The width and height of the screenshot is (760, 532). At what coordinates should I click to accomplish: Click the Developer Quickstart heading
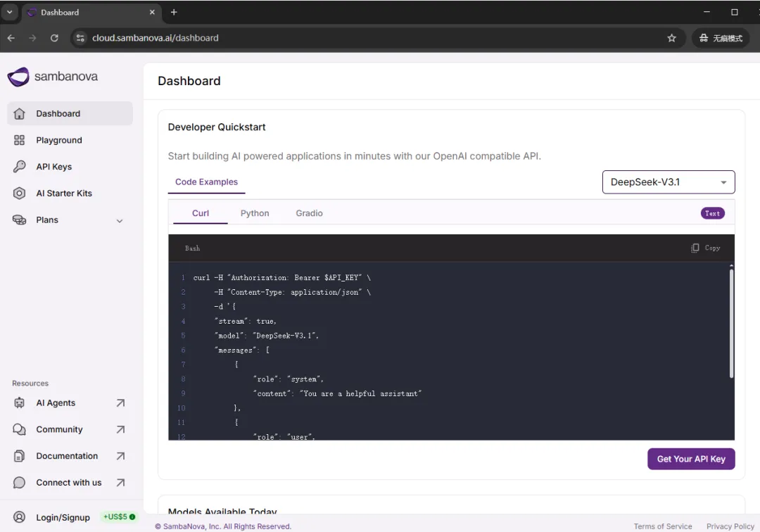[x=217, y=127]
